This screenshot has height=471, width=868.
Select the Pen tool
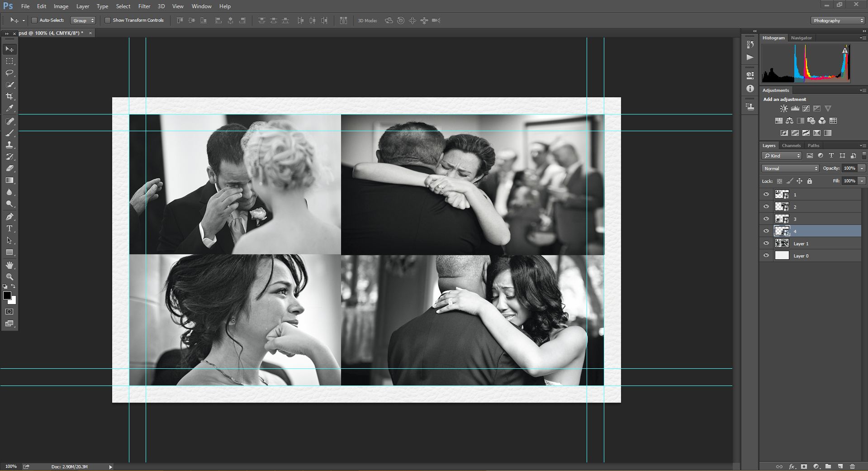(9, 217)
